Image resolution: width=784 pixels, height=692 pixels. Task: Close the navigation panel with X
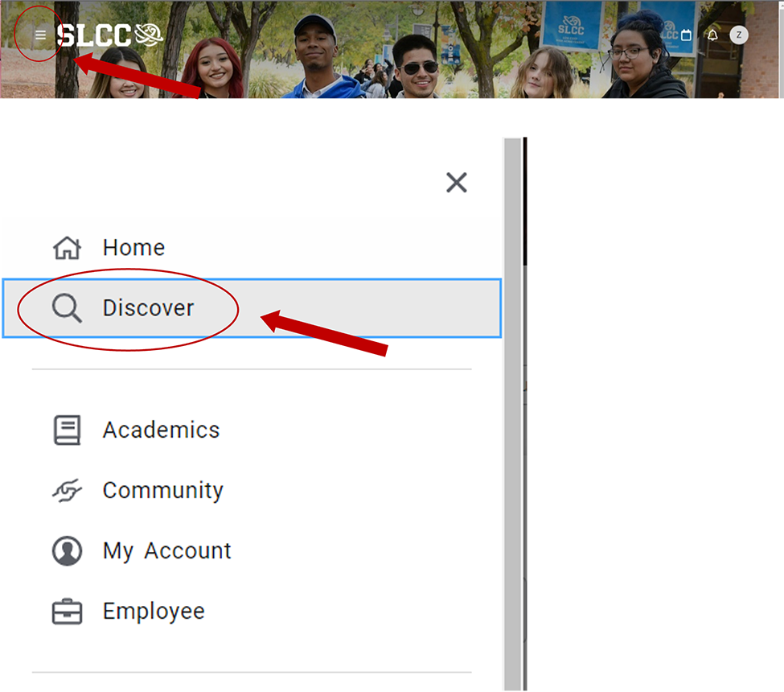click(456, 183)
